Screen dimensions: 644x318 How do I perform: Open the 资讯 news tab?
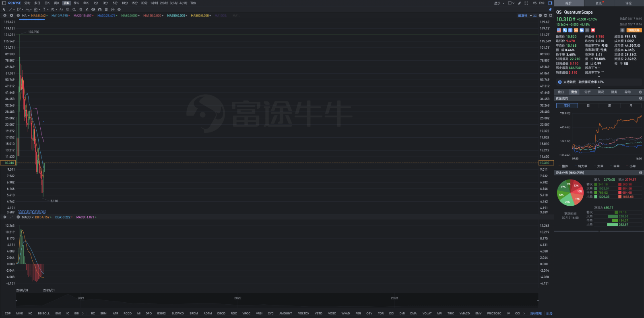pyautogui.click(x=599, y=3)
